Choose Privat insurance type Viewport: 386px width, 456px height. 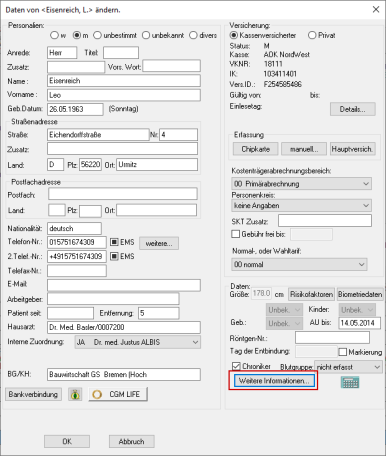coord(312,35)
